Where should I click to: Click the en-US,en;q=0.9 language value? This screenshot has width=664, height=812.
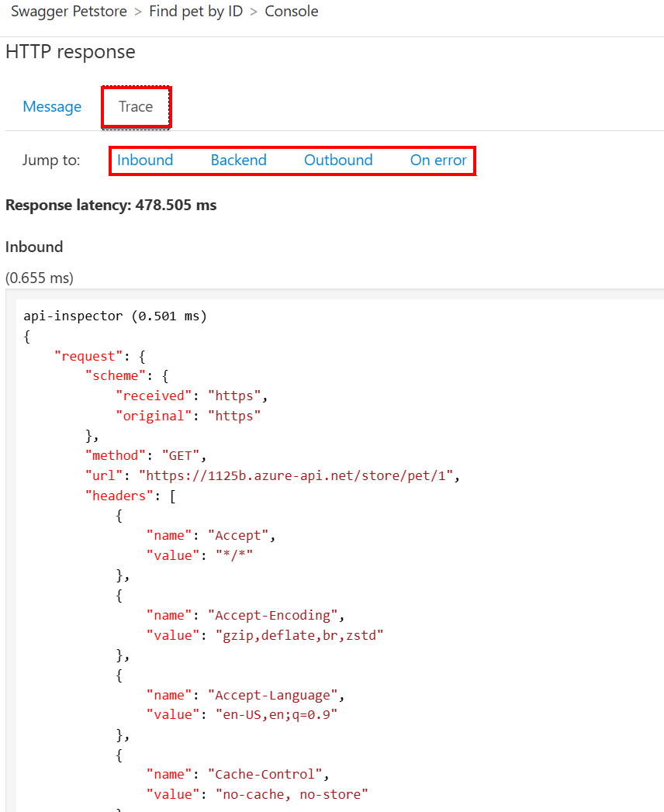click(x=276, y=714)
